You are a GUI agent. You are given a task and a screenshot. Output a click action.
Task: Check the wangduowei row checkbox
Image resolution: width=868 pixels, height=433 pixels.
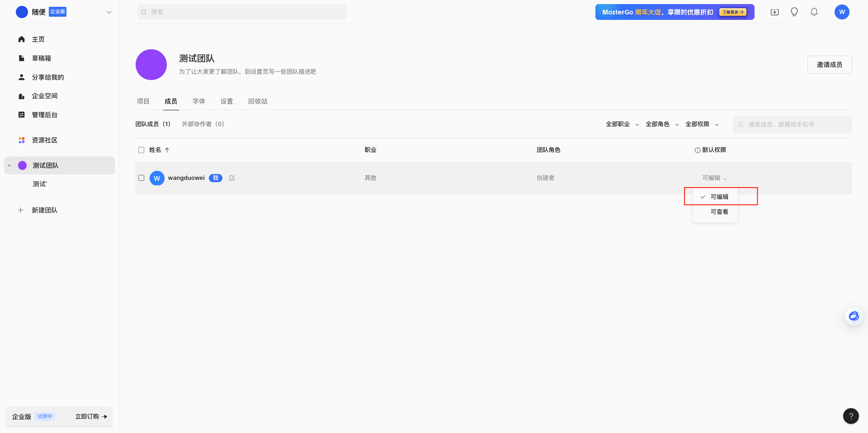point(141,178)
